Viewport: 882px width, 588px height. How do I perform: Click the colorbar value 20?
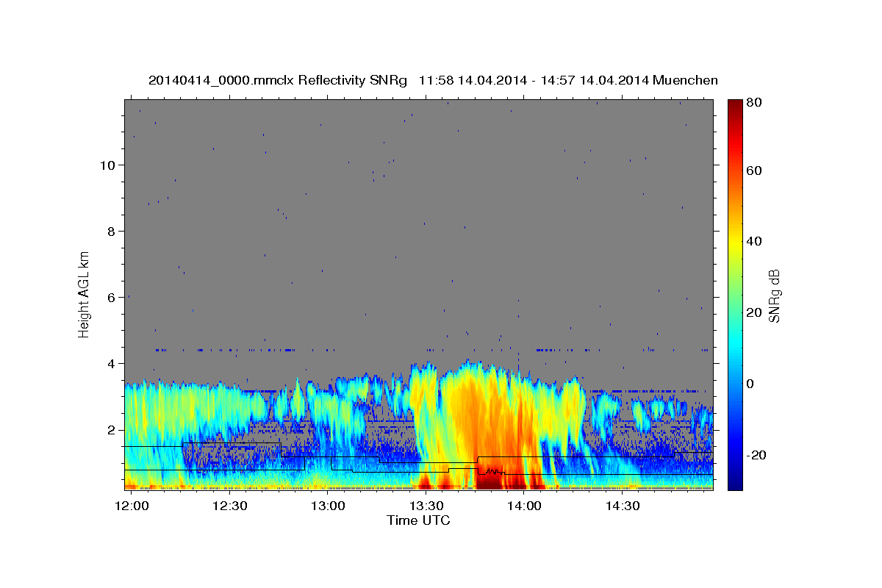[x=753, y=312]
